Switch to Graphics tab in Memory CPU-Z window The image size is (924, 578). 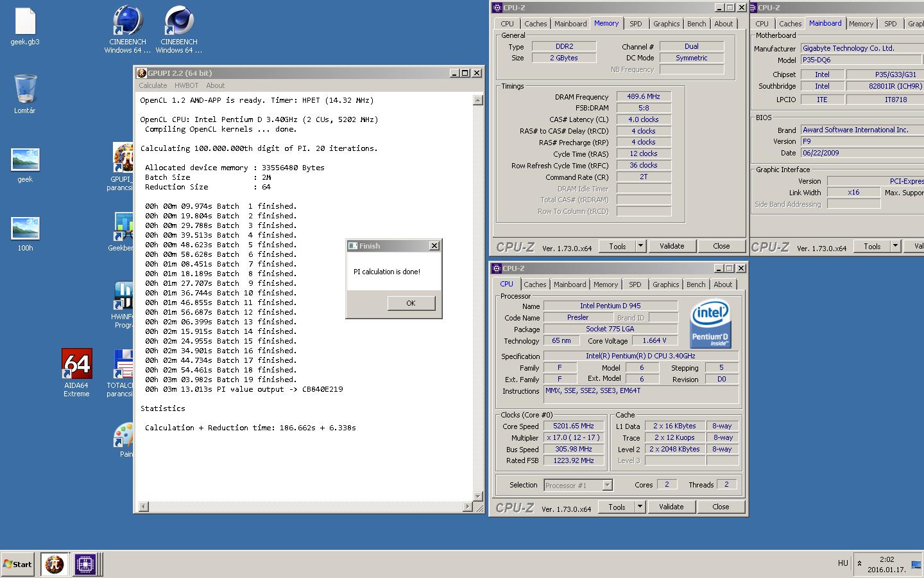[666, 24]
